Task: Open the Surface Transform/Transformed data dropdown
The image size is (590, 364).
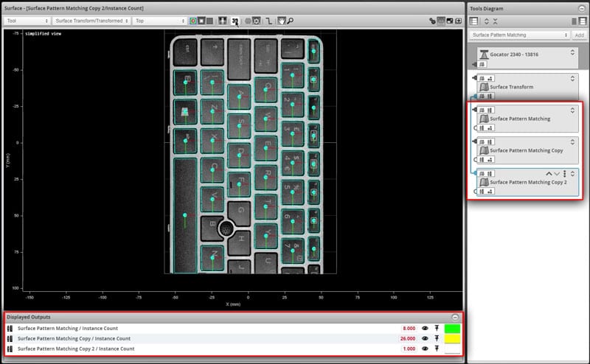Action: pos(91,21)
